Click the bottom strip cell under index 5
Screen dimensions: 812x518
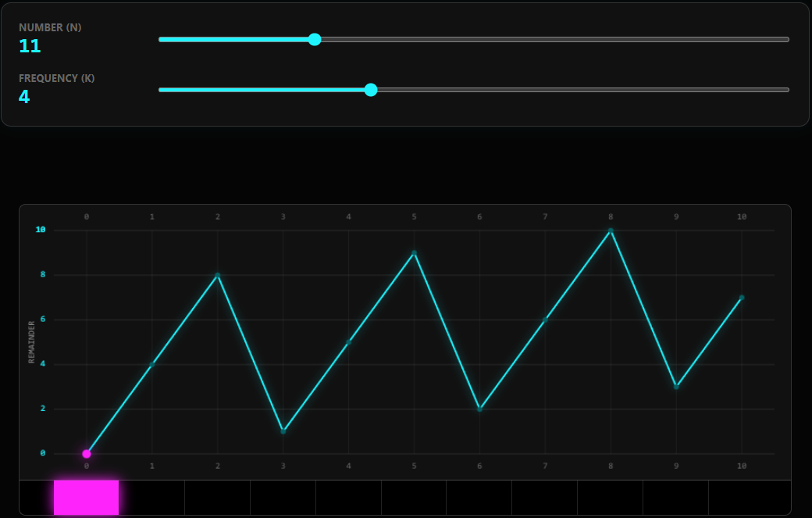click(x=415, y=498)
